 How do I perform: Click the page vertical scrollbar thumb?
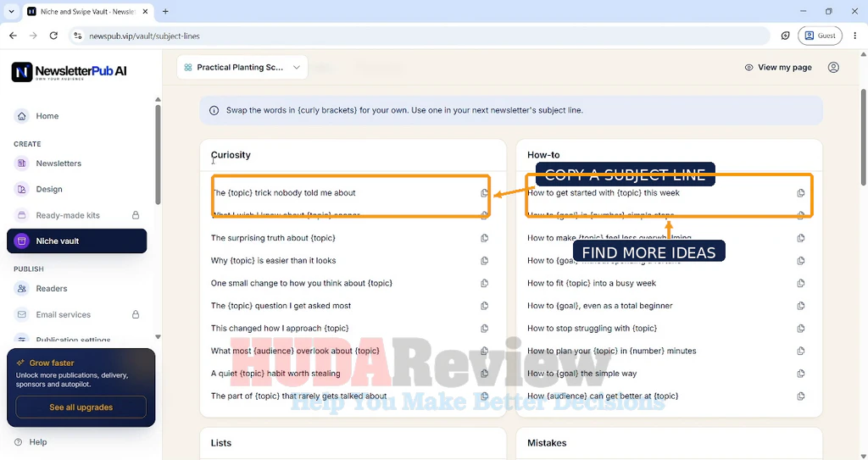pos(863,136)
